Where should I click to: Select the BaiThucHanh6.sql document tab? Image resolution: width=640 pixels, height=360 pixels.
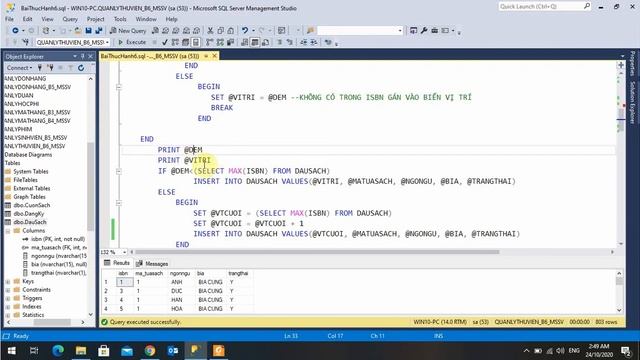pyautogui.click(x=150, y=56)
